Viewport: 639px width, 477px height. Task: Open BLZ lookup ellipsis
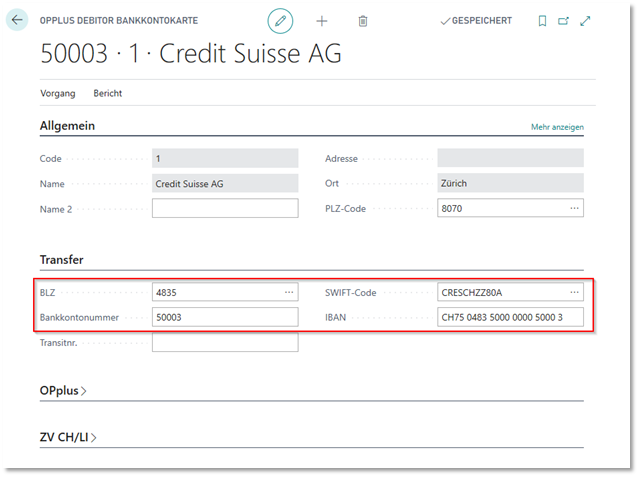pyautogui.click(x=289, y=292)
